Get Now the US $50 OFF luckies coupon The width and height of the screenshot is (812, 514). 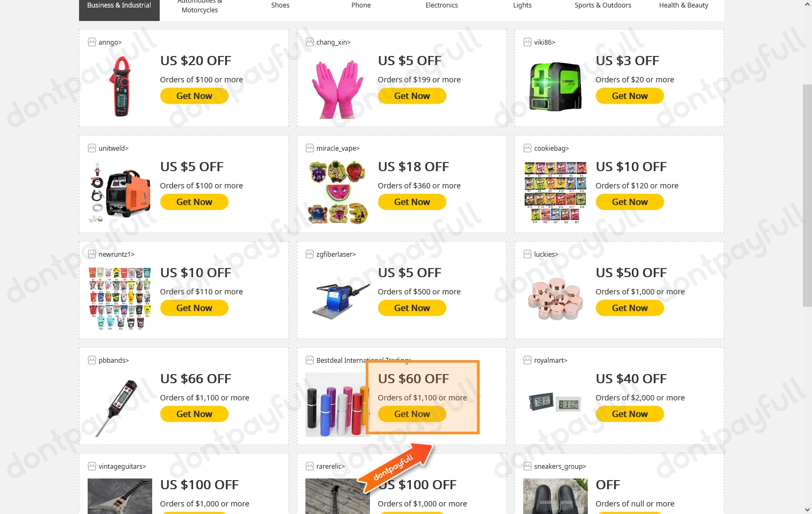(x=630, y=308)
